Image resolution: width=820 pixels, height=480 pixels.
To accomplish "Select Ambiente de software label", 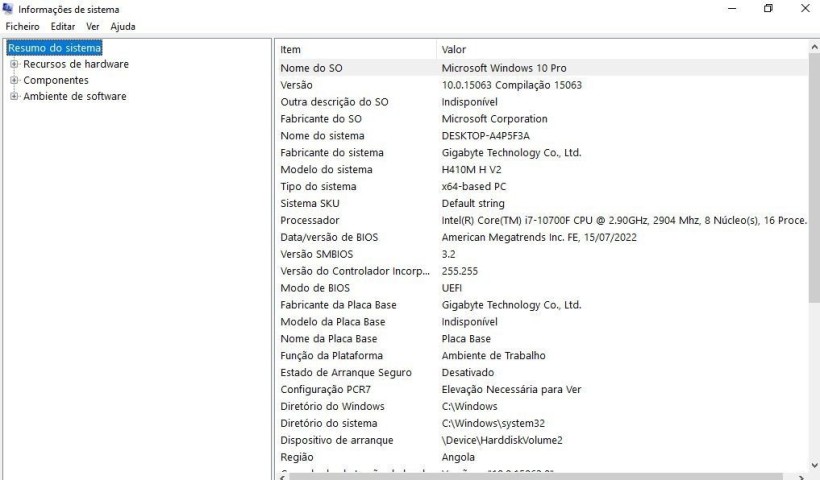I will [75, 96].
